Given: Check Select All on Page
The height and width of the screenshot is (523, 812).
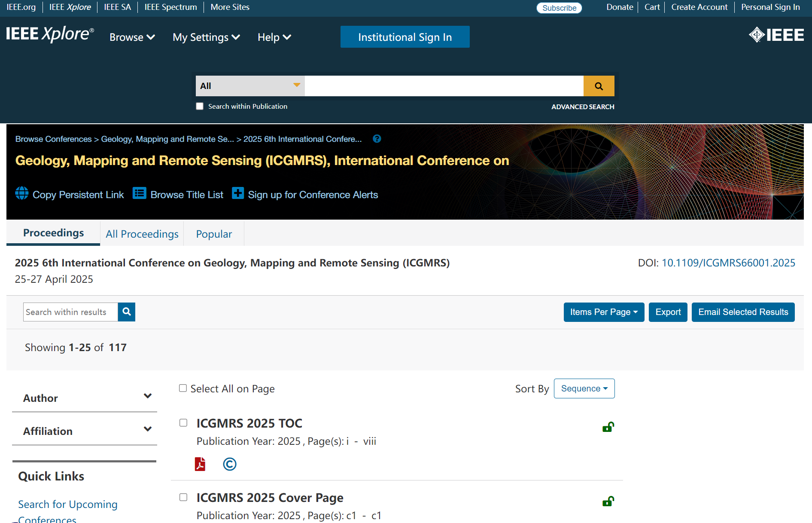Looking at the screenshot, I should [183, 388].
